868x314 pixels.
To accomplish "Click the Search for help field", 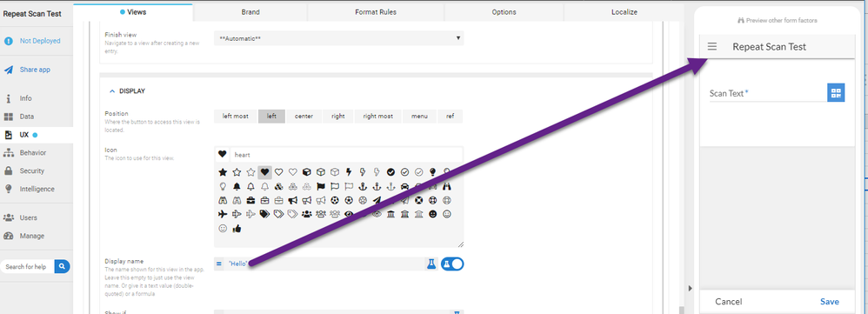I will 27,266.
